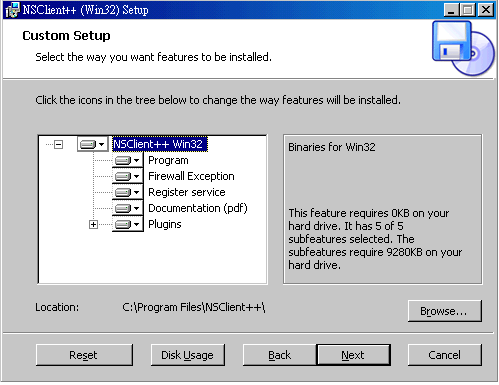
Task: Click the Browse... button
Action: (444, 311)
